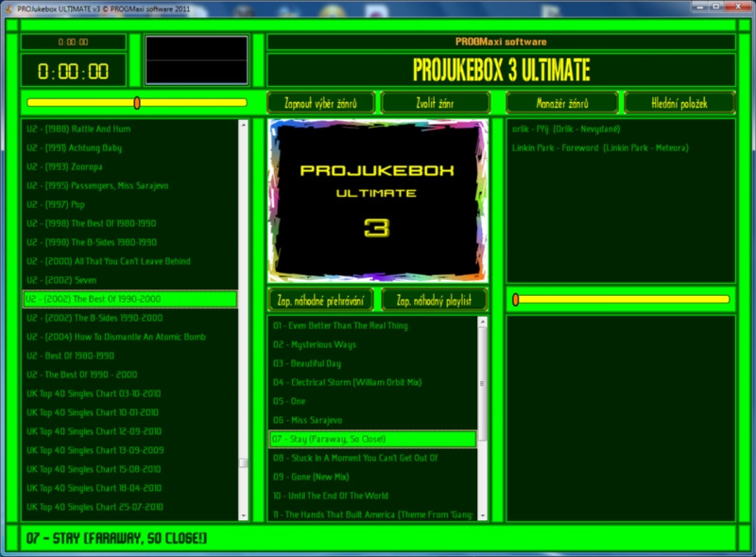Click the Zapnout výběr žánrů button
The height and width of the screenshot is (557, 756).
coord(320,103)
